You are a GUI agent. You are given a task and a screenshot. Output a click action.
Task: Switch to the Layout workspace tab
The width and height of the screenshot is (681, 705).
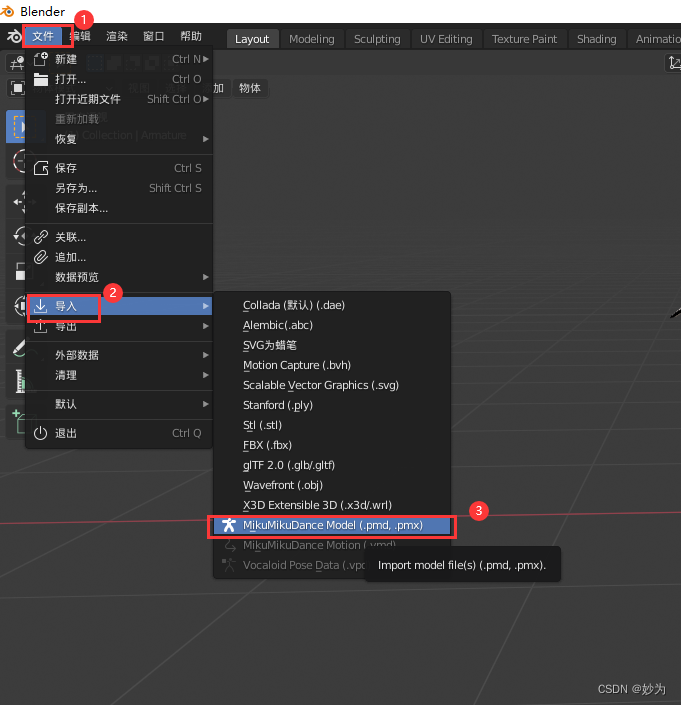coord(252,39)
